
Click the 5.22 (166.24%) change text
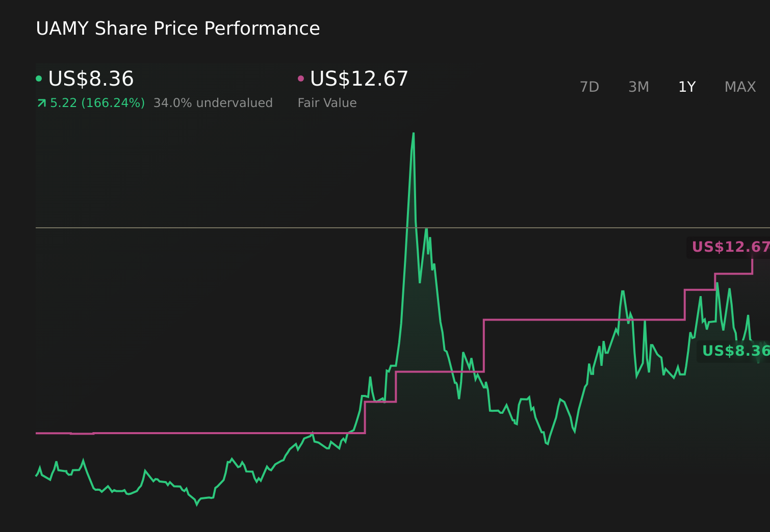point(97,103)
